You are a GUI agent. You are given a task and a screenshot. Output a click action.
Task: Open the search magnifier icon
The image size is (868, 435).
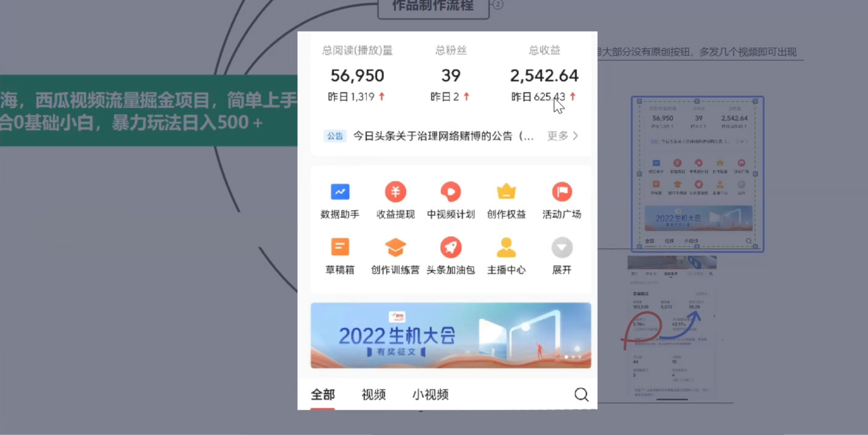point(581,395)
